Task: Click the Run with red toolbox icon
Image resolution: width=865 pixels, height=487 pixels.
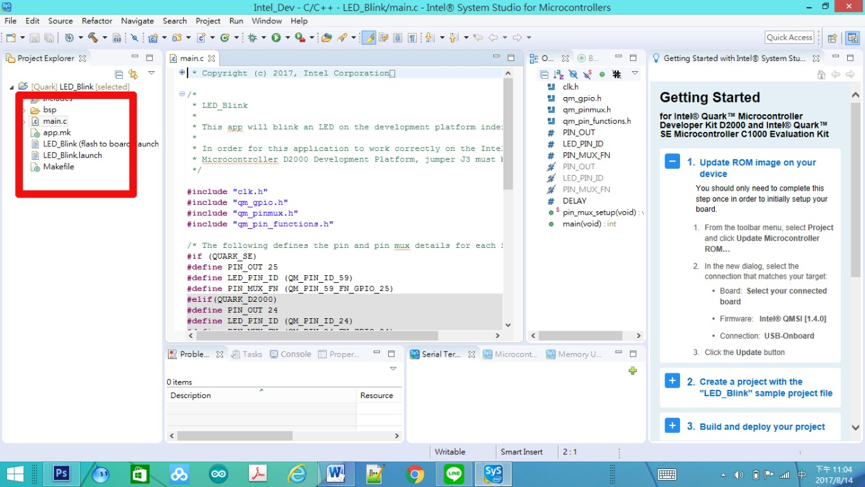Action: pyautogui.click(x=300, y=38)
